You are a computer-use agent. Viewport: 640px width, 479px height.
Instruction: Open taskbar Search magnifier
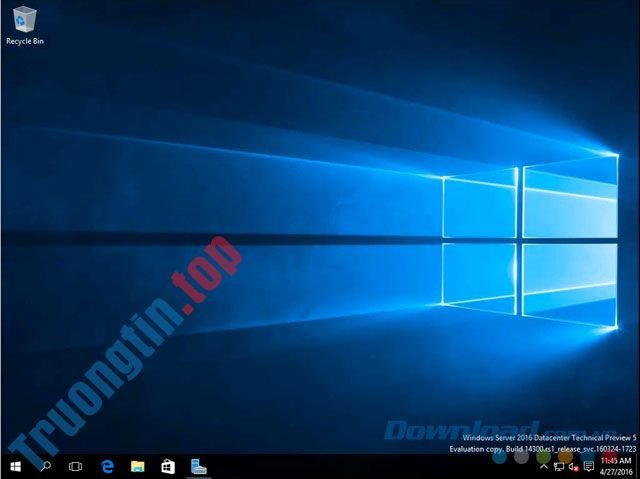point(45,466)
